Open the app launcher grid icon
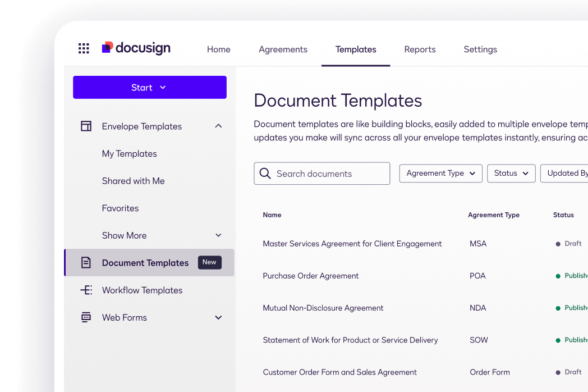This screenshot has width=588, height=392. (x=84, y=49)
